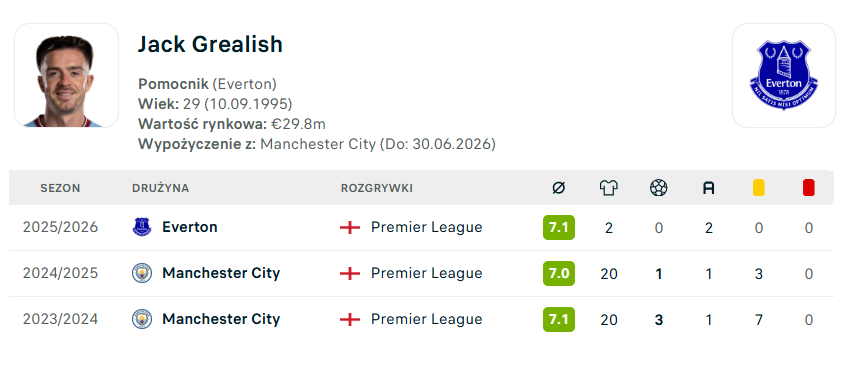Viewport: 855px width, 367px height.
Task: Click England flag in 2023/2024 row
Action: [350, 319]
